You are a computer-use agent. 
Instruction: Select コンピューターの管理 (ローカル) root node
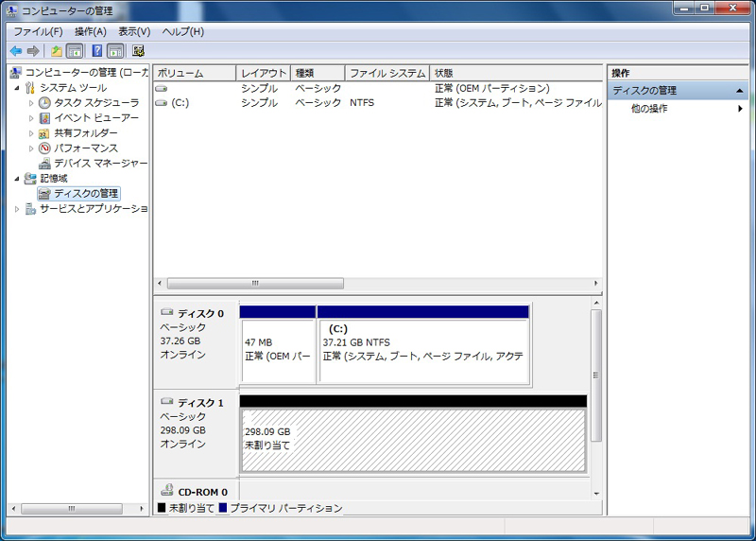click(79, 73)
